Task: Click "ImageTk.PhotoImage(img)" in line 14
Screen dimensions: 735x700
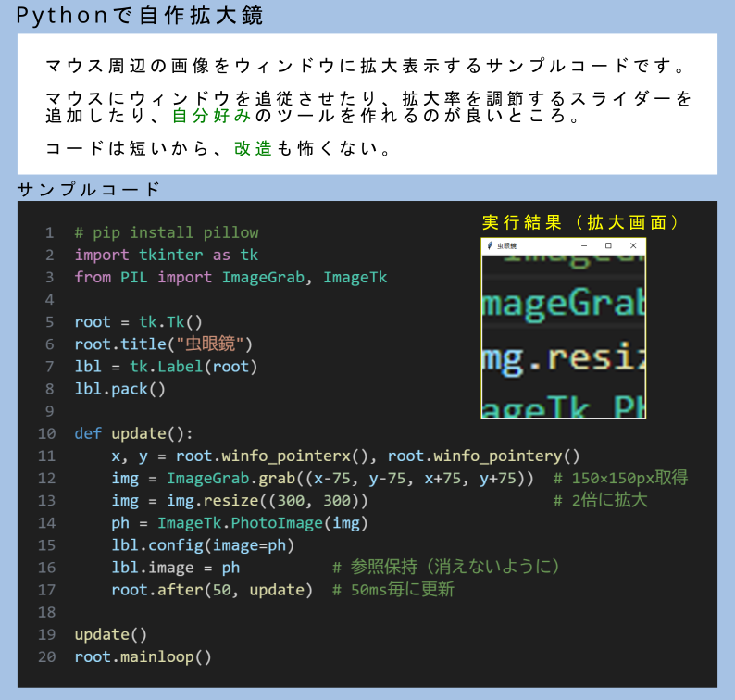Action: 263,523
